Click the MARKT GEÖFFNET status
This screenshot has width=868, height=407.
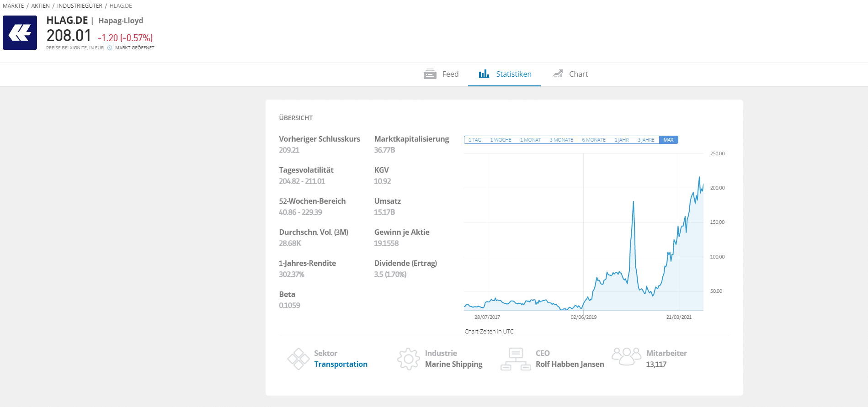pos(135,48)
